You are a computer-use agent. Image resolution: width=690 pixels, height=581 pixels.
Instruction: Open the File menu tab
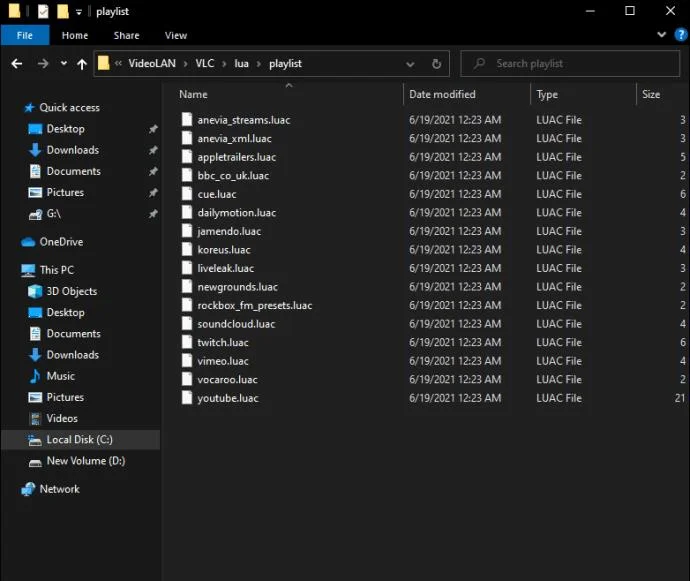25,35
